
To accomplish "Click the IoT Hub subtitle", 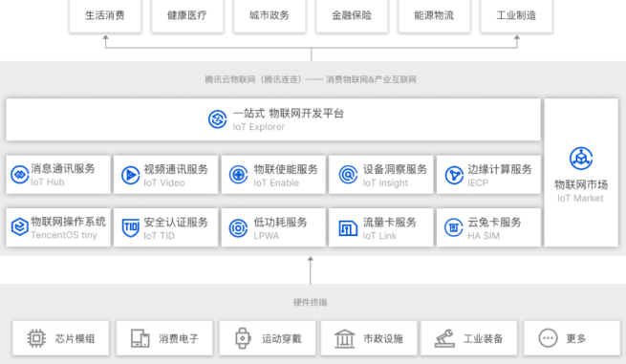I will [48, 182].
